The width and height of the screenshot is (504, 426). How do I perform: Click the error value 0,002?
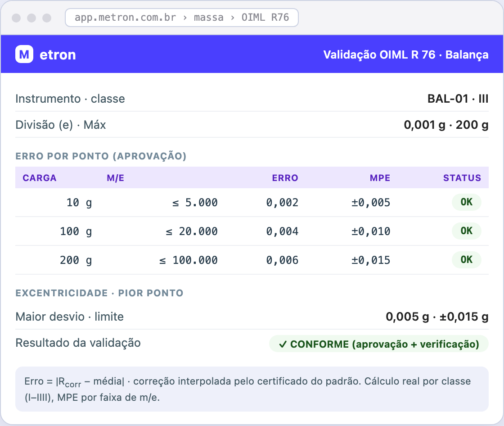pos(282,202)
